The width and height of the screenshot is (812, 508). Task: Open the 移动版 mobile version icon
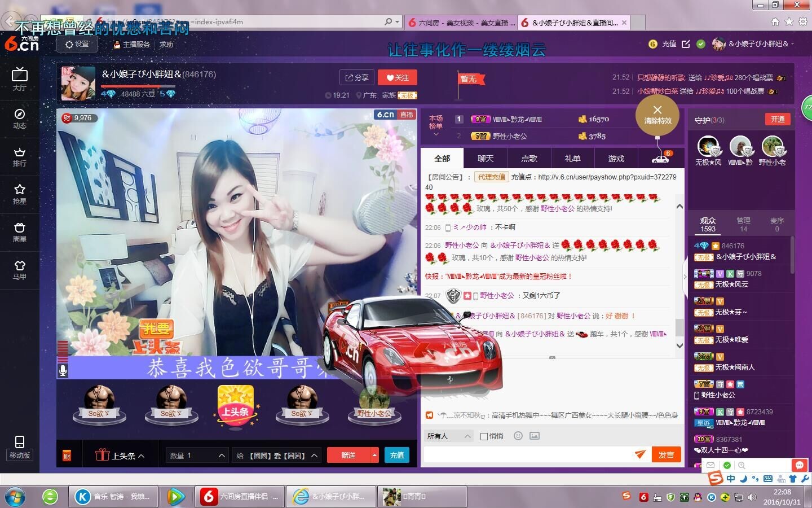(19, 447)
